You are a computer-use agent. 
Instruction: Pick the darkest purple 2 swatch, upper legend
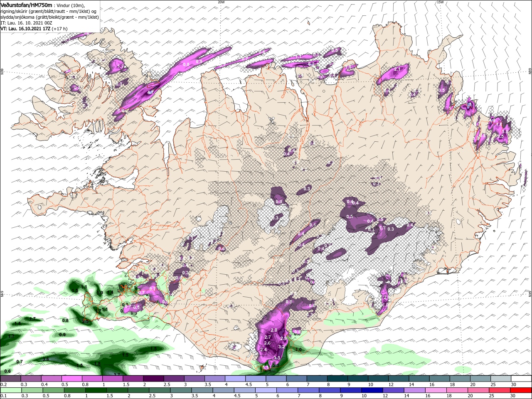153,379
